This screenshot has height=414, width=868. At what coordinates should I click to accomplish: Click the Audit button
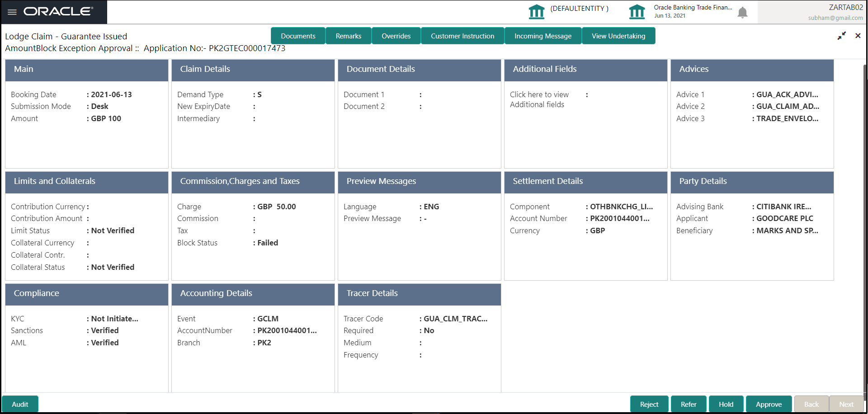[20, 404]
